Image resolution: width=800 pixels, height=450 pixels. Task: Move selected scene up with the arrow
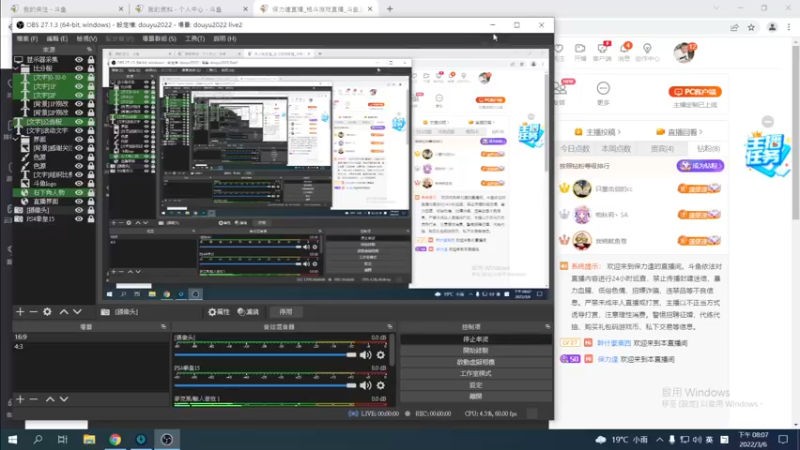[x=50, y=399]
